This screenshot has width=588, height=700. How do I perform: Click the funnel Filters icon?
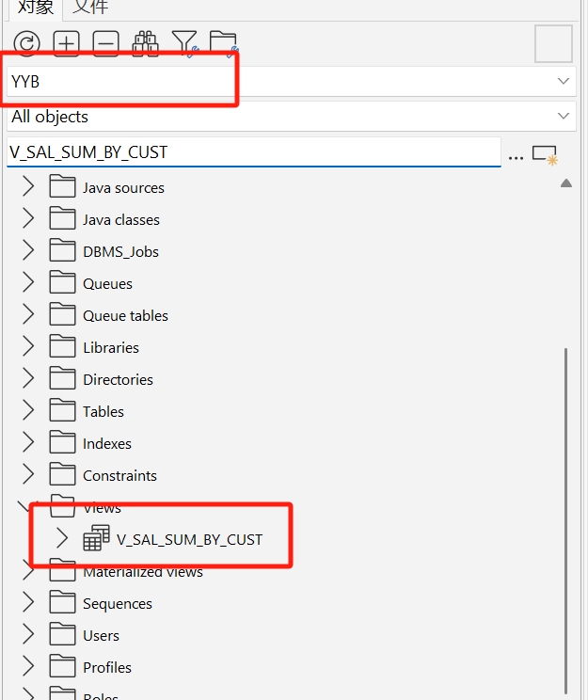tap(184, 43)
